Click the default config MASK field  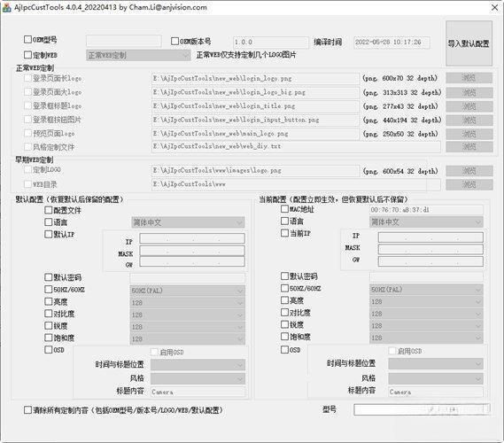coord(192,251)
